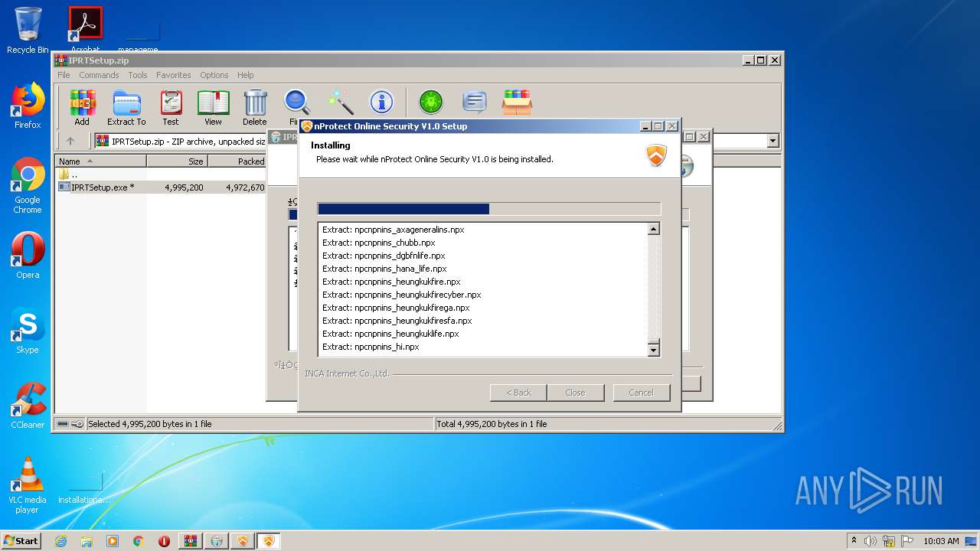This screenshot has height=551, width=980.
Task: Sort file list by Name column
Action: pos(101,161)
